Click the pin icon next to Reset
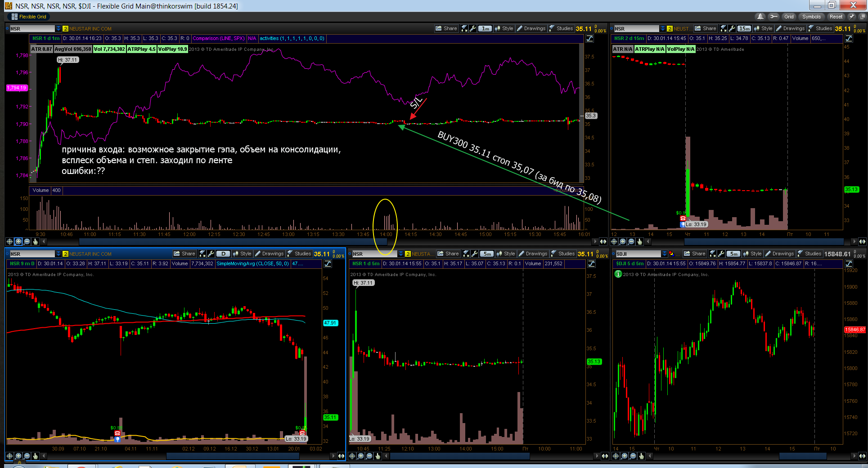Viewport: 868px width, 468px height. 851,17
